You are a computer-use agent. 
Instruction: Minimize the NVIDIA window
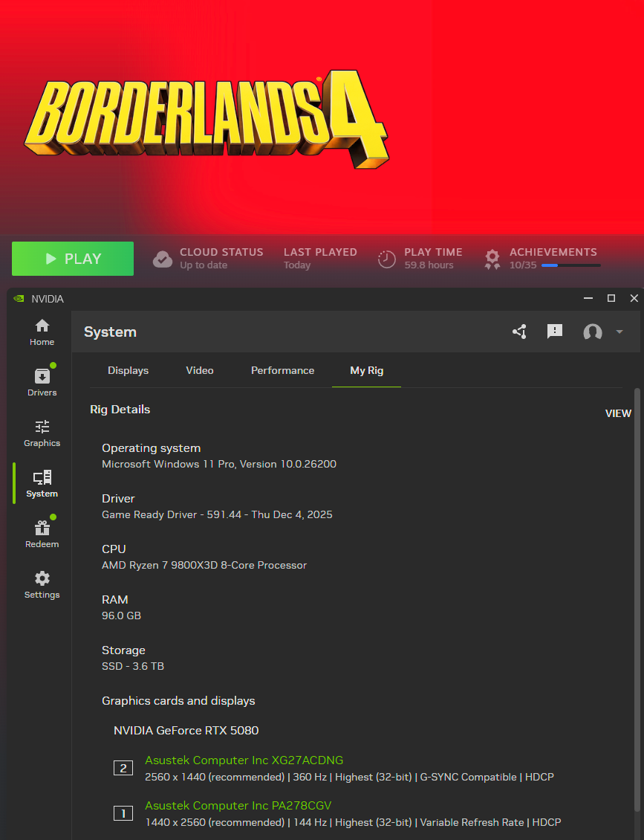coord(588,298)
